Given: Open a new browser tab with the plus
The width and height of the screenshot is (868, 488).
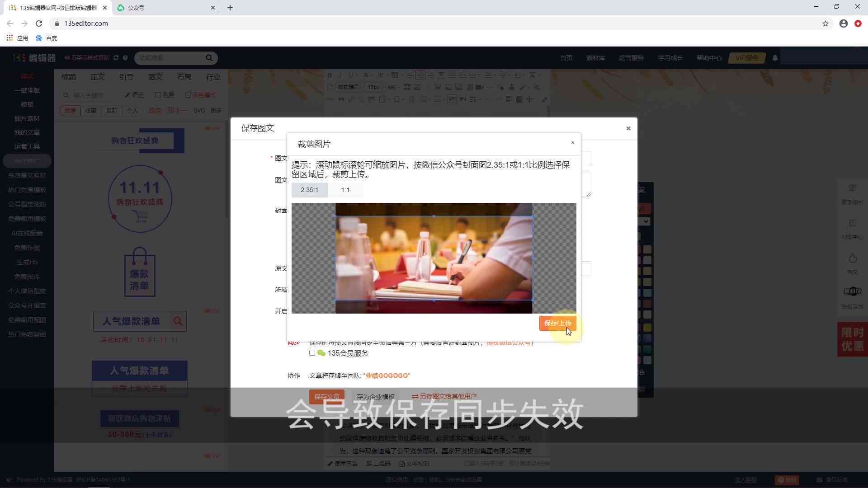Looking at the screenshot, I should pyautogui.click(x=230, y=8).
